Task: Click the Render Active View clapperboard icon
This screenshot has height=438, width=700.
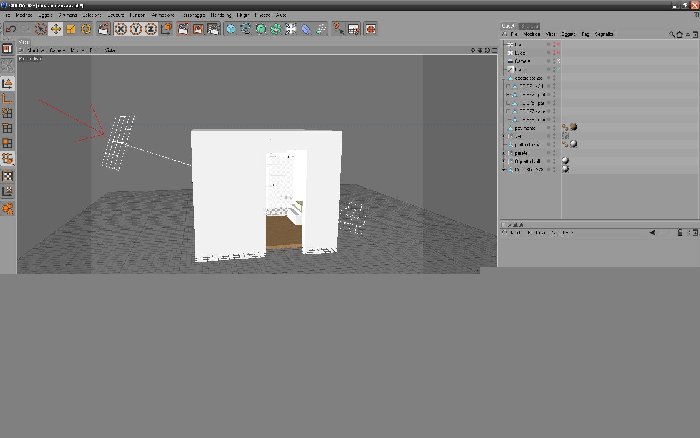Action: point(183,29)
